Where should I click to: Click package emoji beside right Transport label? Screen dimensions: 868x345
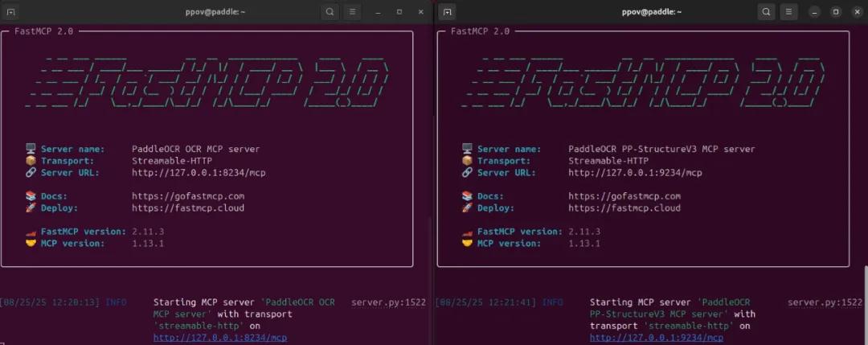click(x=467, y=161)
